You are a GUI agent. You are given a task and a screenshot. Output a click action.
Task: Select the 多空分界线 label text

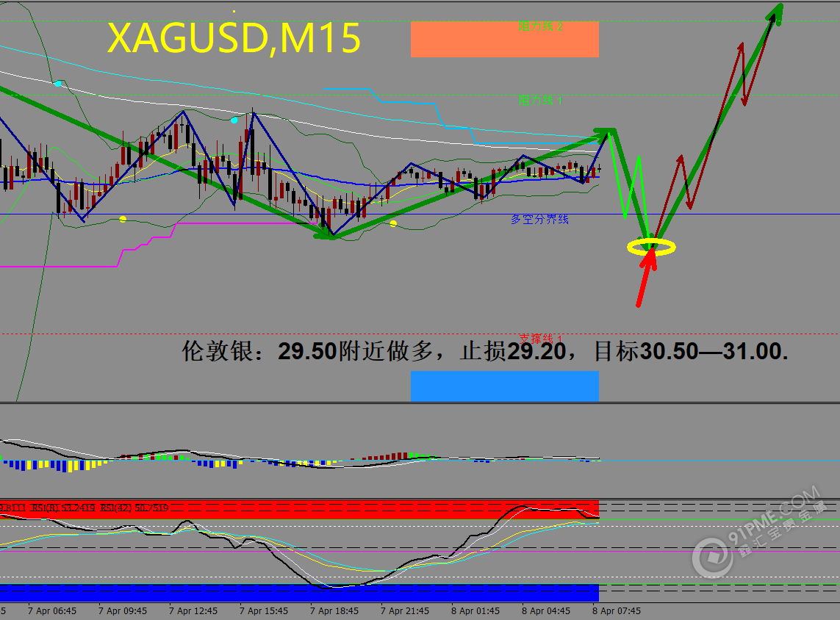(539, 219)
